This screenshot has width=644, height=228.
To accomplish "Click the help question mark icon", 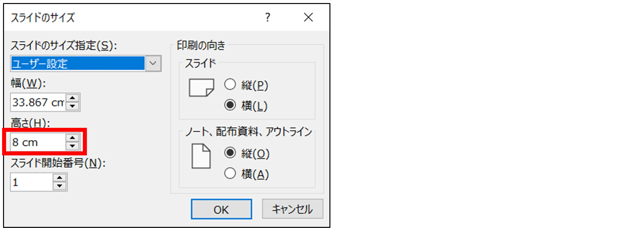I will tap(268, 17).
